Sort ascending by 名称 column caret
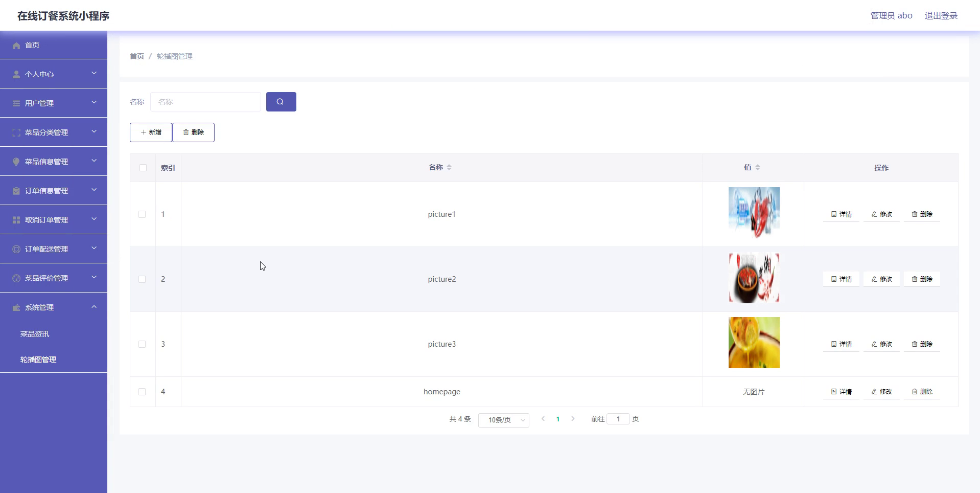This screenshot has height=493, width=980. tap(449, 165)
